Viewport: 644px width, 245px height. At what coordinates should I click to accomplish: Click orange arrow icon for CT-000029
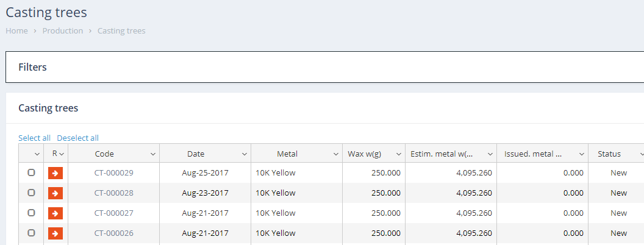tap(55, 173)
